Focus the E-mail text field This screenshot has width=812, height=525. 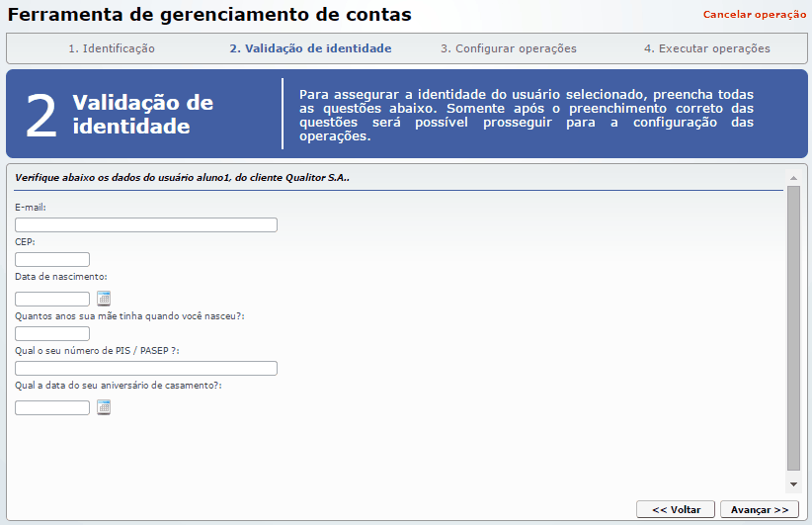(146, 225)
